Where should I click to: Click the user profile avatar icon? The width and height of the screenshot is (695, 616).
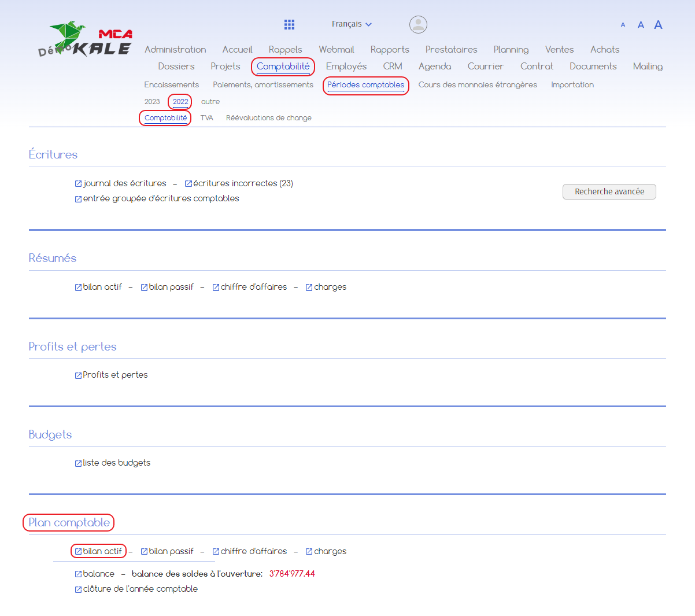(x=418, y=24)
